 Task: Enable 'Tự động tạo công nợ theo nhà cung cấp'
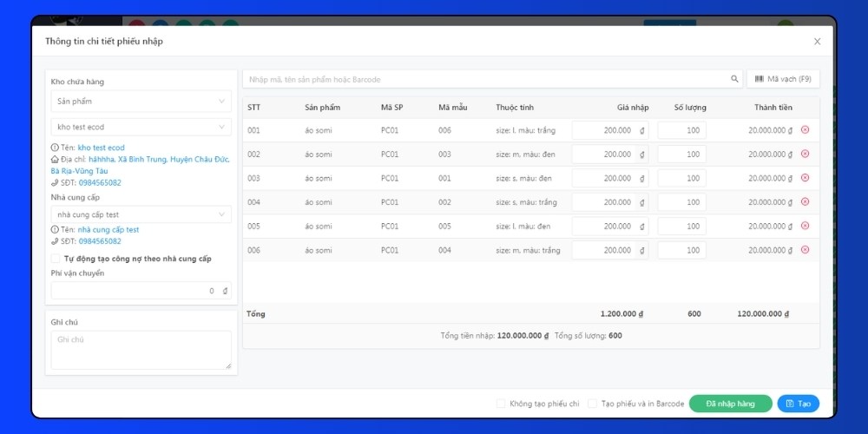point(56,259)
